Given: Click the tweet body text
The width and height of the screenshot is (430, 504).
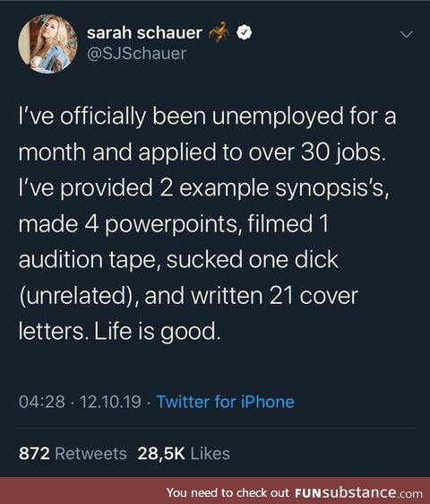Looking at the screenshot, I should (x=207, y=224).
